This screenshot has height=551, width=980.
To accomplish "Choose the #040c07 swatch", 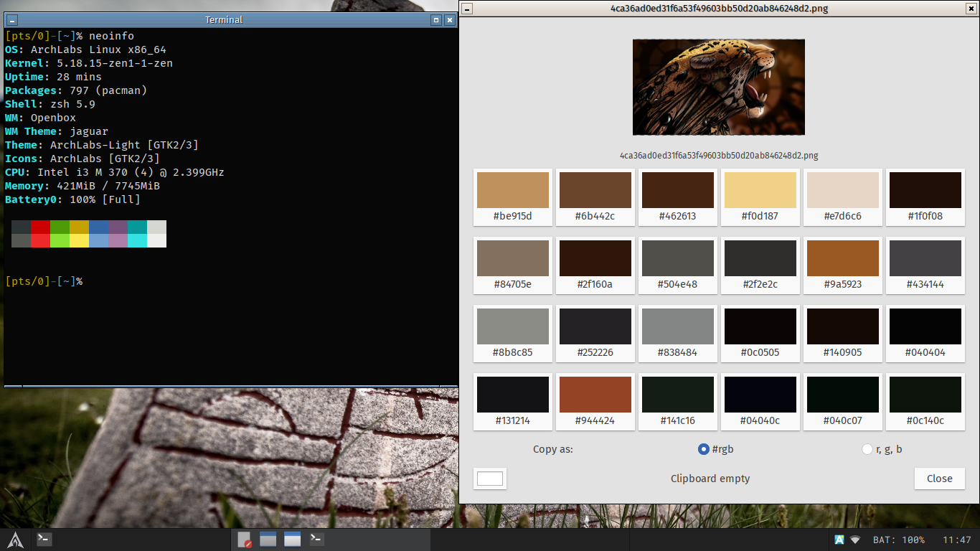I will (x=843, y=402).
